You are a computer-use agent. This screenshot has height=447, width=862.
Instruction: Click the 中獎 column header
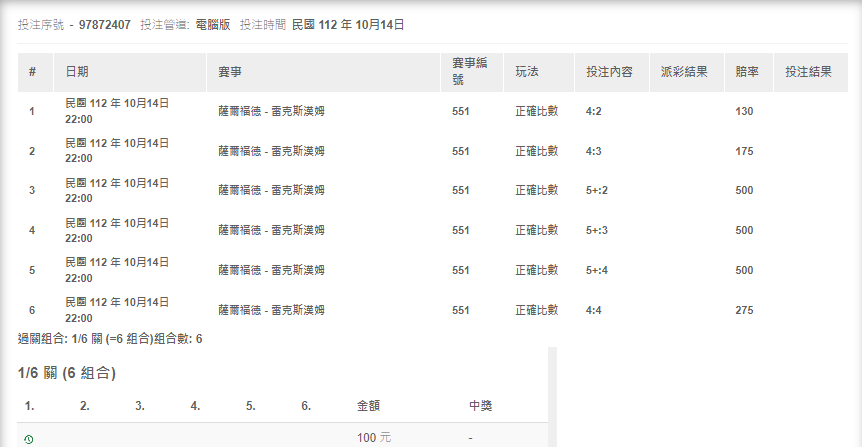(480, 406)
